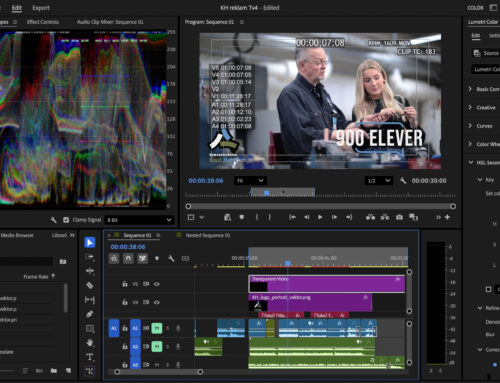The width and height of the screenshot is (500, 383).
Task: Select the Track Select Forward tool
Action: [x=90, y=257]
